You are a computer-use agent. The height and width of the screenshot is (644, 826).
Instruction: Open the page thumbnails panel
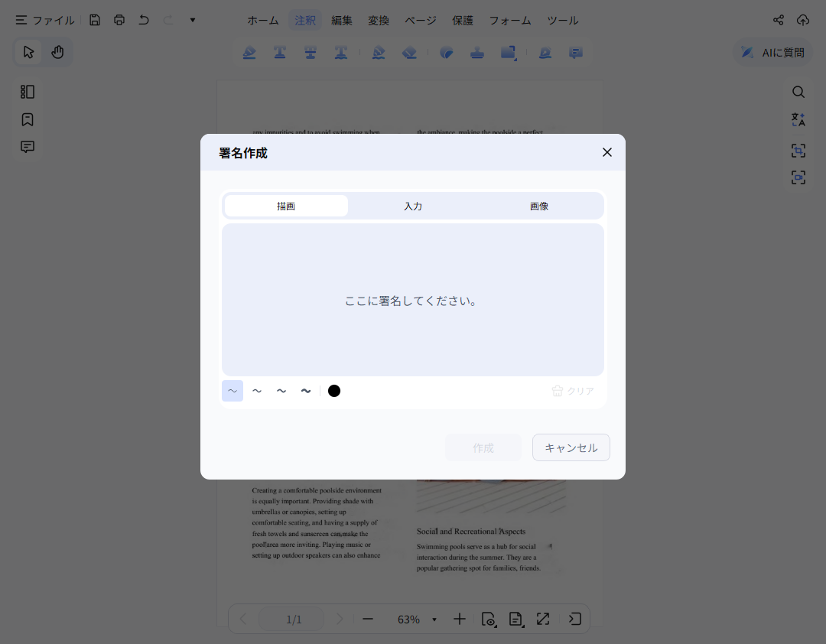(27, 91)
